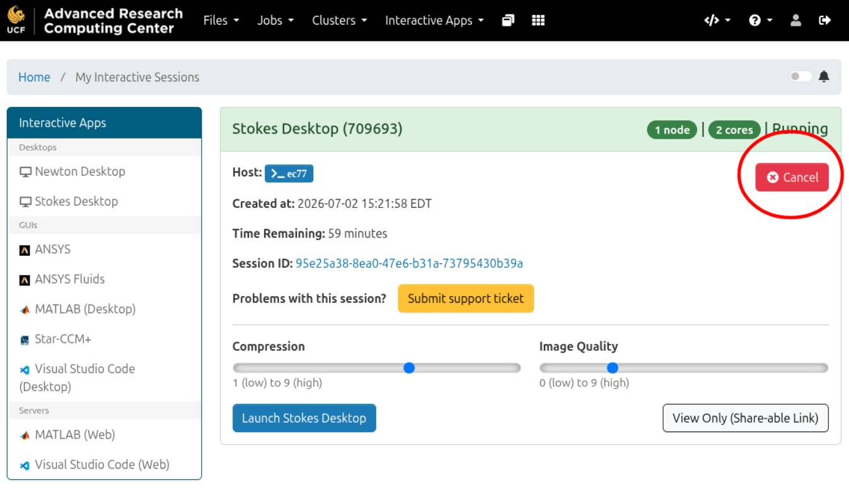
Task: Open the session ID link
Action: coord(409,263)
